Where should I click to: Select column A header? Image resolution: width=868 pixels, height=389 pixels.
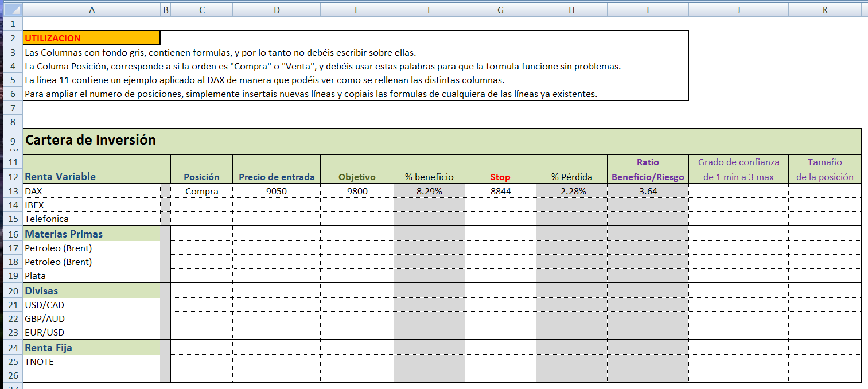click(x=92, y=10)
